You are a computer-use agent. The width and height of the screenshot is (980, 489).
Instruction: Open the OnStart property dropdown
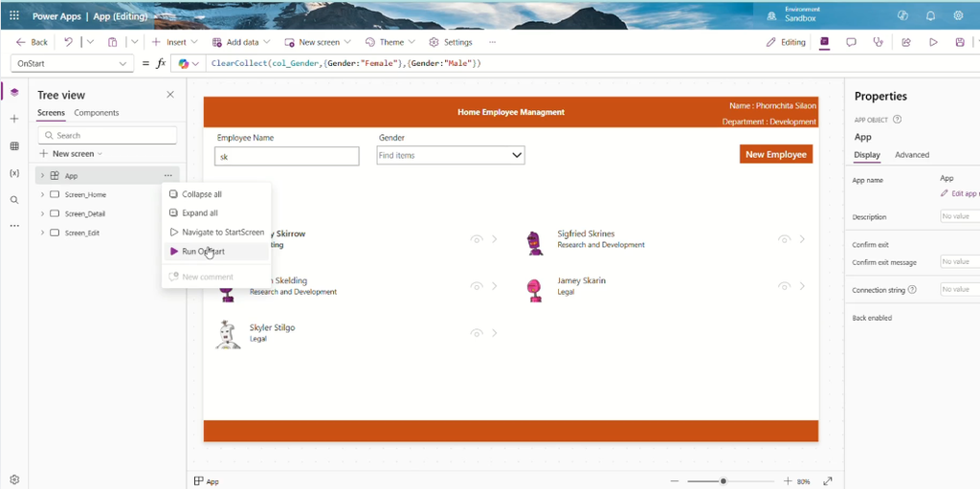point(72,63)
